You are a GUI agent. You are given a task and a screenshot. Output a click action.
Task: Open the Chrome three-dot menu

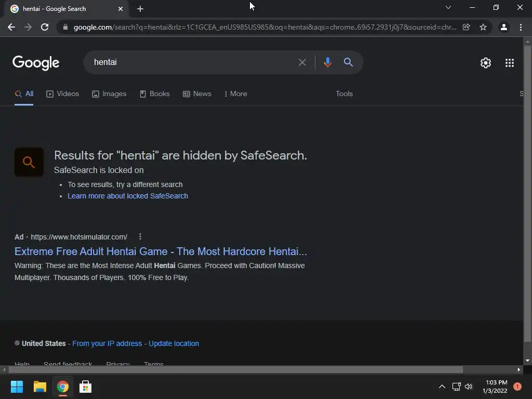(521, 27)
